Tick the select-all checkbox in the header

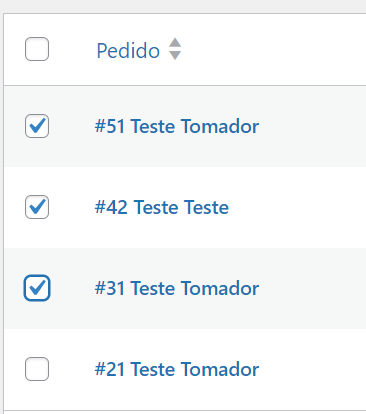click(x=37, y=49)
